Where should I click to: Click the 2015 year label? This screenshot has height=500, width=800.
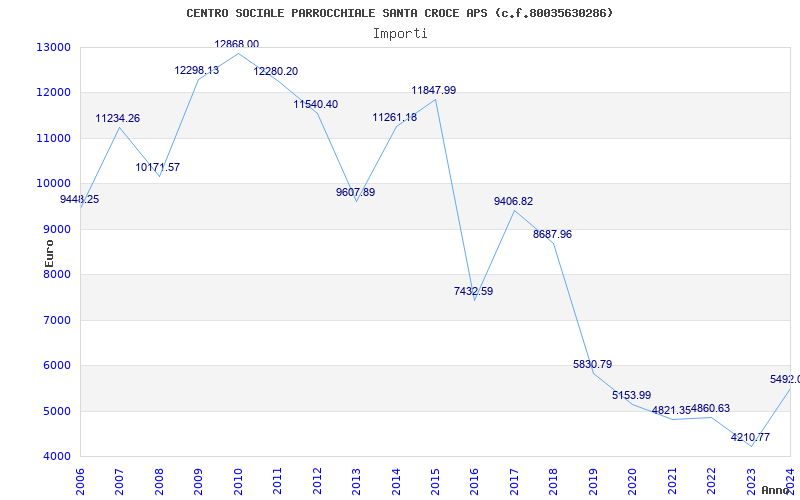pyautogui.click(x=435, y=481)
